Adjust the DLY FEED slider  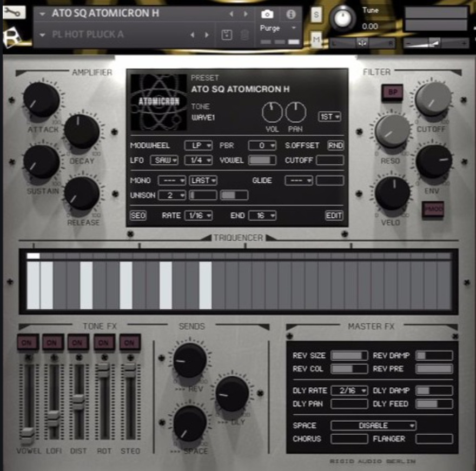[434, 404]
